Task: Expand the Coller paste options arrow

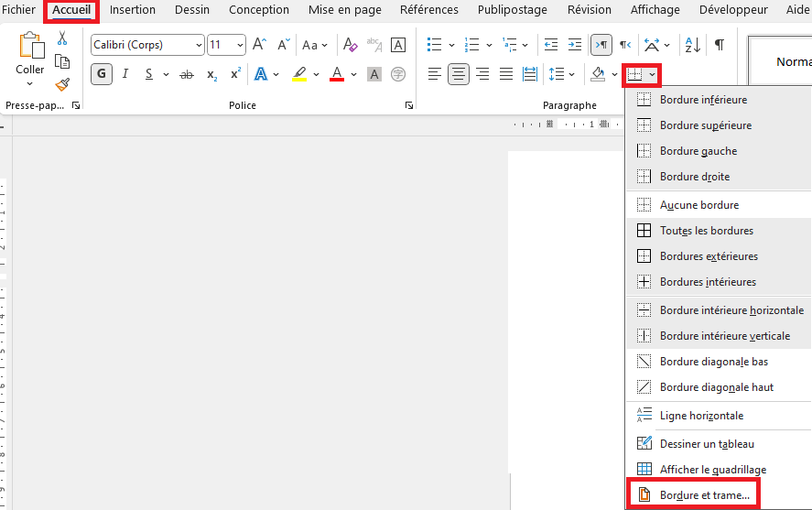Action: point(29,83)
